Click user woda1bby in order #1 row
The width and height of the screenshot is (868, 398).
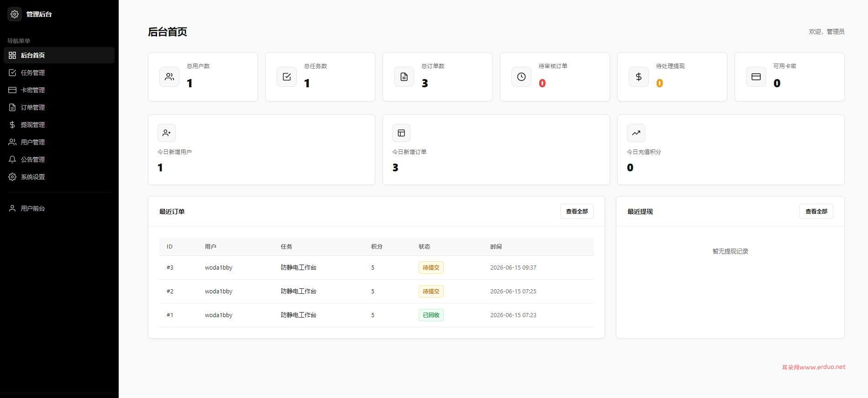pos(219,315)
